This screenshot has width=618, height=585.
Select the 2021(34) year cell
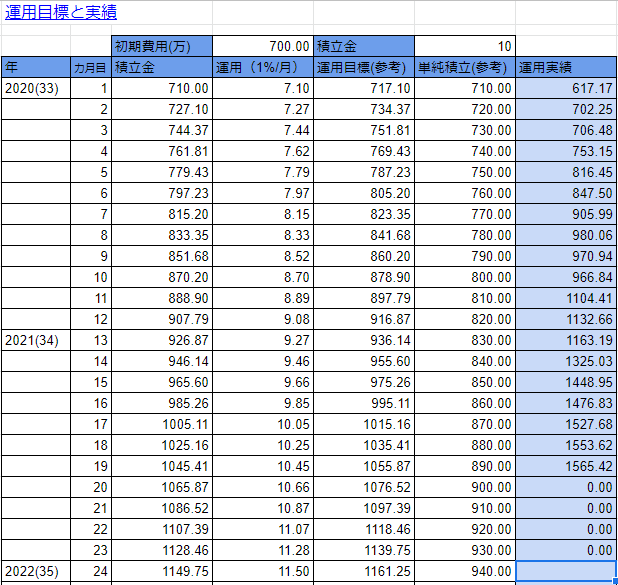click(x=35, y=340)
